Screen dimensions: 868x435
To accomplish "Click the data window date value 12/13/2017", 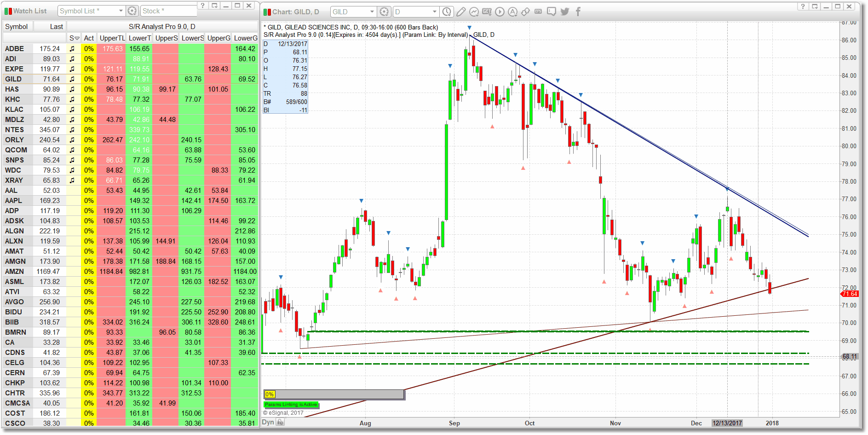I will pyautogui.click(x=293, y=44).
